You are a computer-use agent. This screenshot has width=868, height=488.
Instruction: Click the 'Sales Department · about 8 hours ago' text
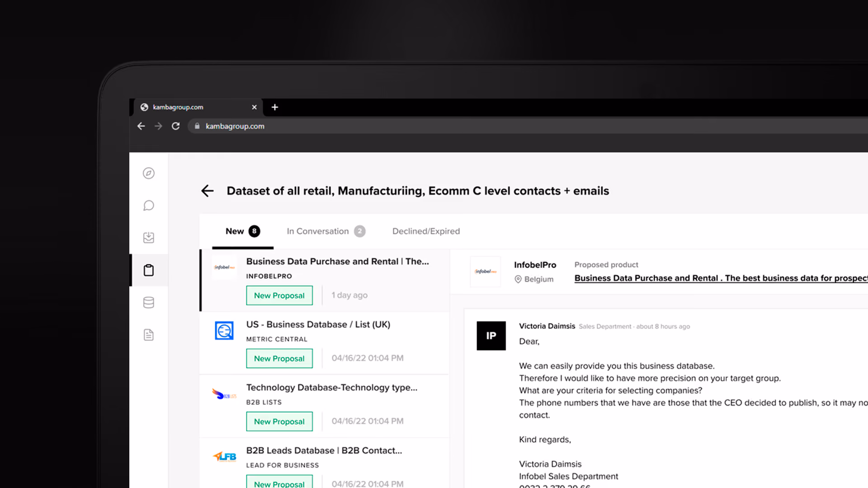(x=634, y=327)
